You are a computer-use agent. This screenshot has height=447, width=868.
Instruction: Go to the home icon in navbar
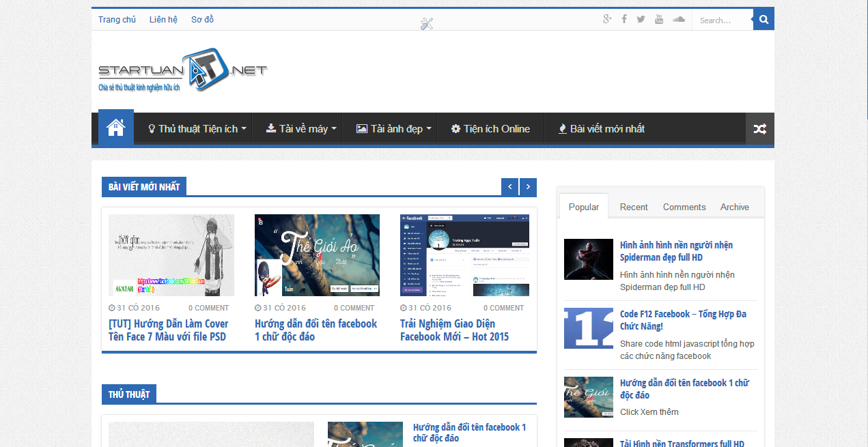click(116, 128)
